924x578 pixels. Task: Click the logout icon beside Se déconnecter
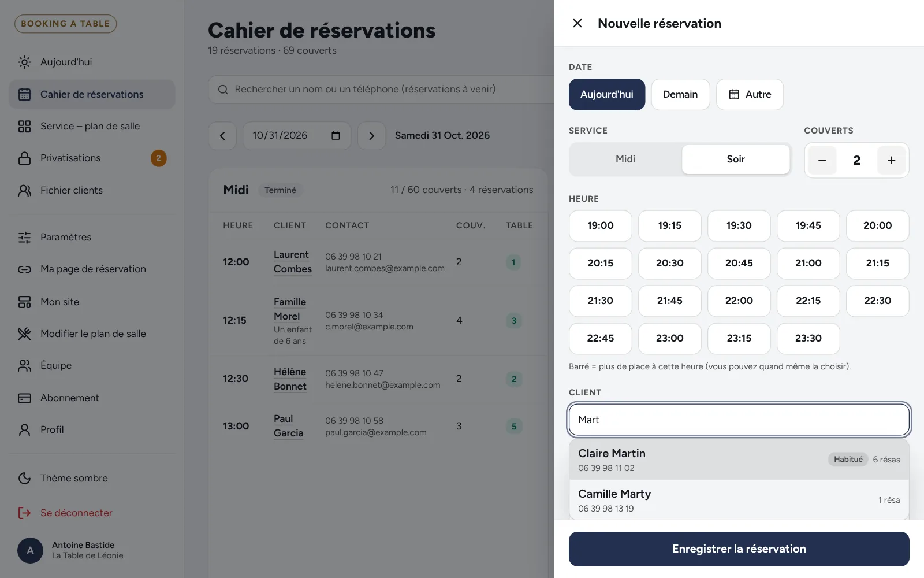[x=24, y=513]
